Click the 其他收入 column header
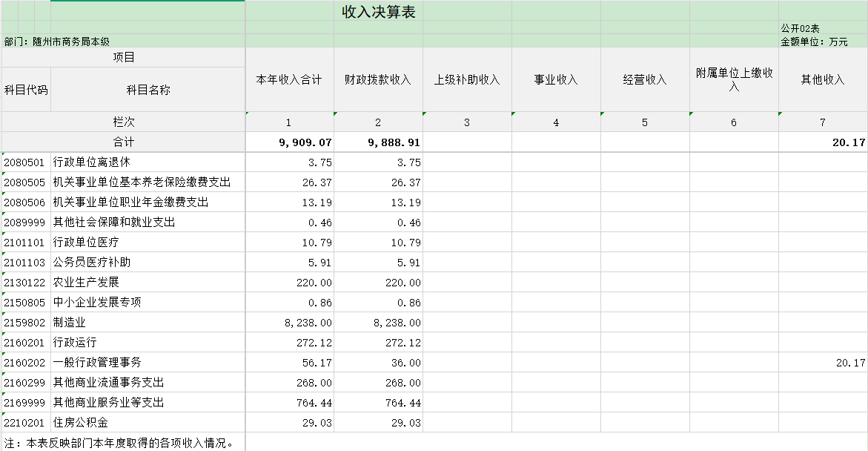This screenshot has height=451, width=868. (823, 80)
